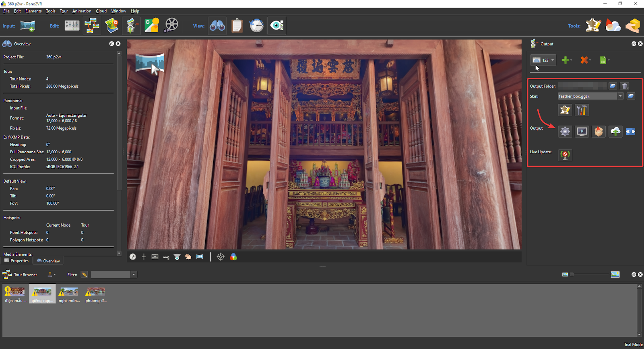Open the Tour Map icon
The width and height of the screenshot is (644, 349).
pos(112,26)
